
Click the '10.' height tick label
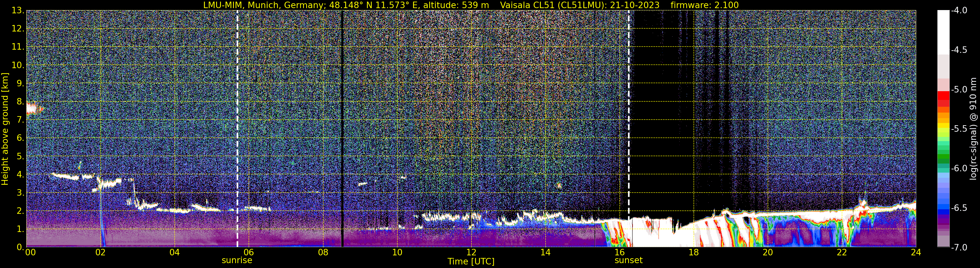tap(18, 65)
